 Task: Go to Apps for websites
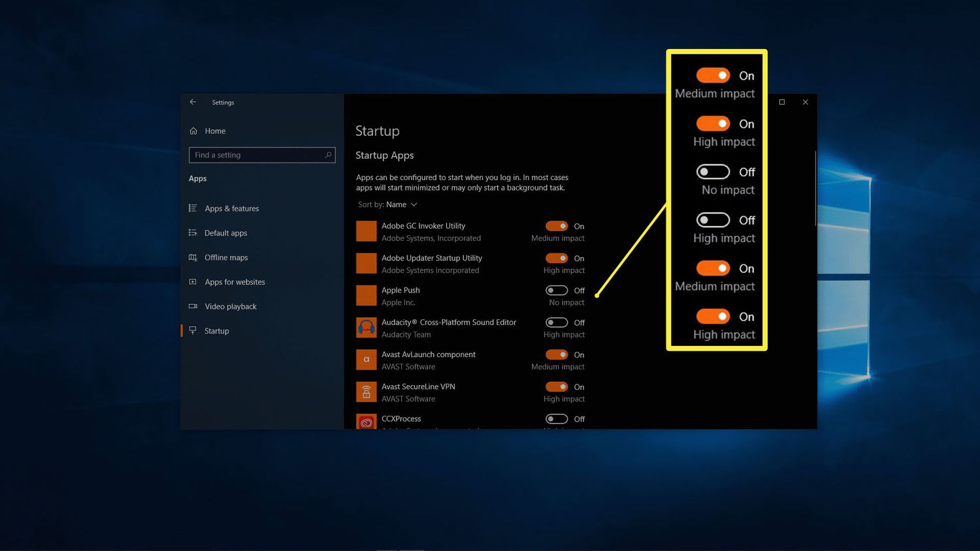[x=227, y=282]
